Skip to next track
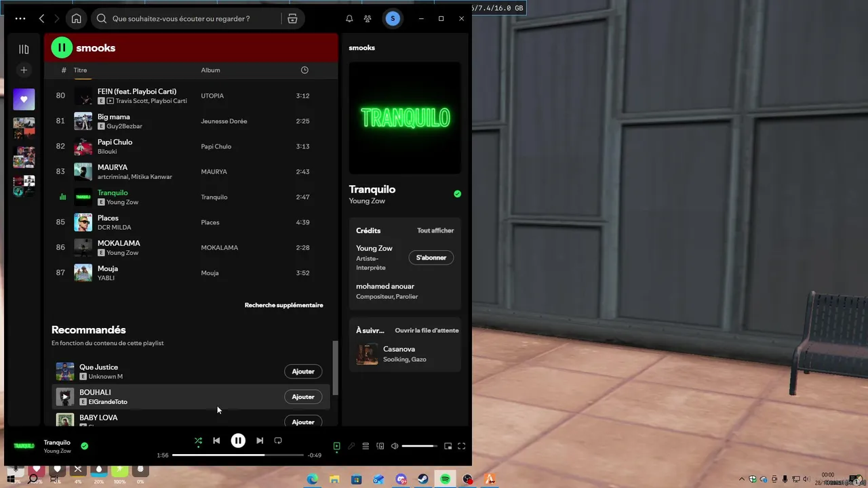This screenshot has width=868, height=488. point(260,441)
